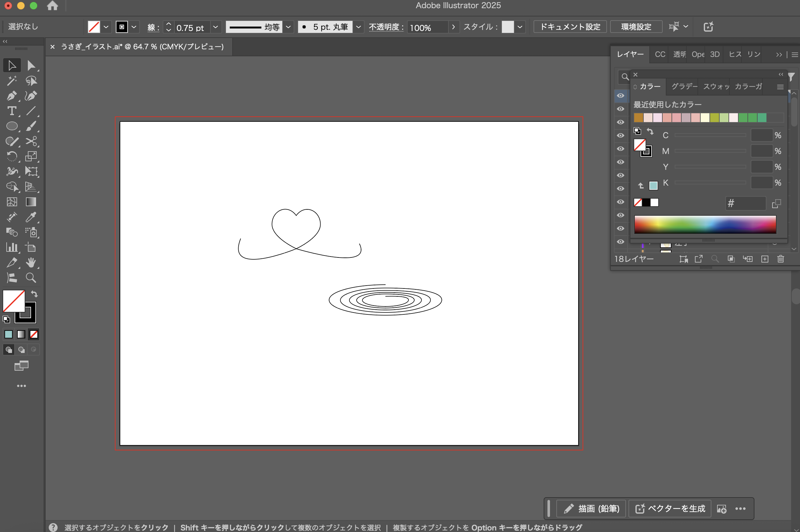The image size is (800, 532).
Task: Select the Magic Wand tool
Action: coord(12,81)
